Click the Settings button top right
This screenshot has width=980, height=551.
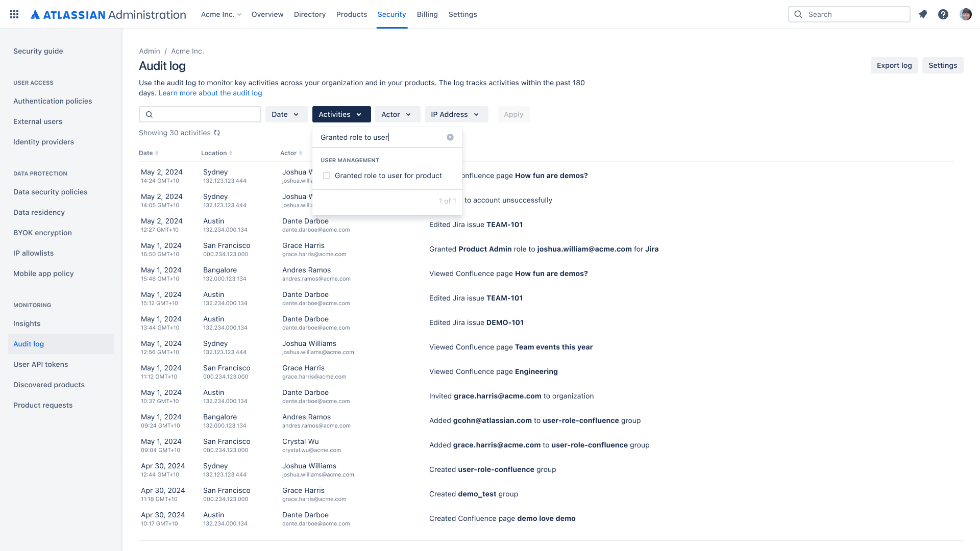tap(943, 65)
